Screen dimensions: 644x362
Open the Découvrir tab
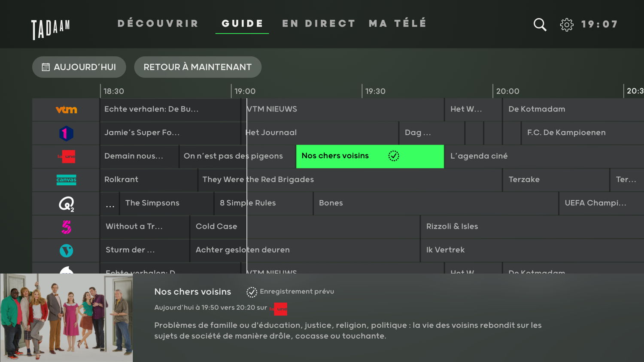(x=158, y=23)
